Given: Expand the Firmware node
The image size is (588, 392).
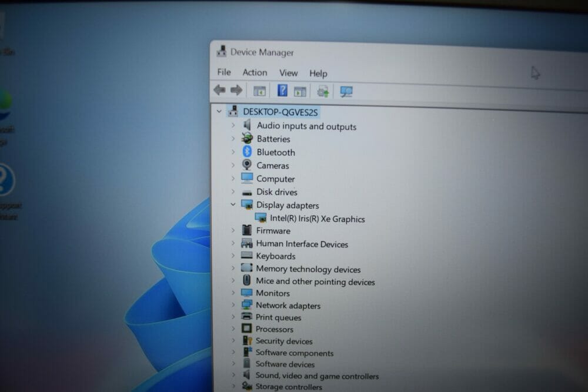Looking at the screenshot, I should point(233,230).
